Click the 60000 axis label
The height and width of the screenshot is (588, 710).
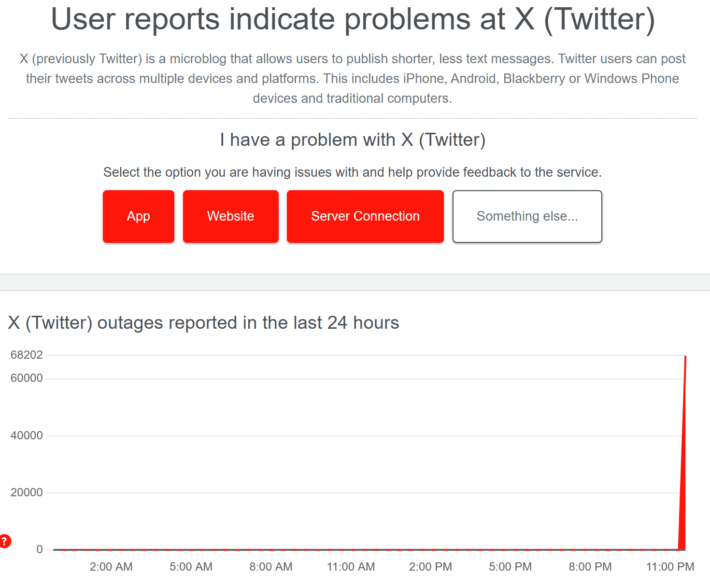pos(27,378)
